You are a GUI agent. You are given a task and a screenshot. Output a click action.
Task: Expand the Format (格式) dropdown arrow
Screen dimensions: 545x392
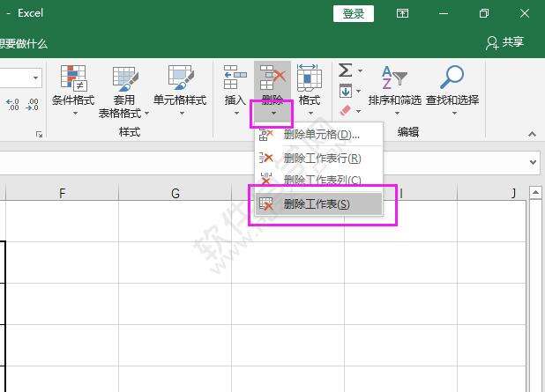pos(310,113)
